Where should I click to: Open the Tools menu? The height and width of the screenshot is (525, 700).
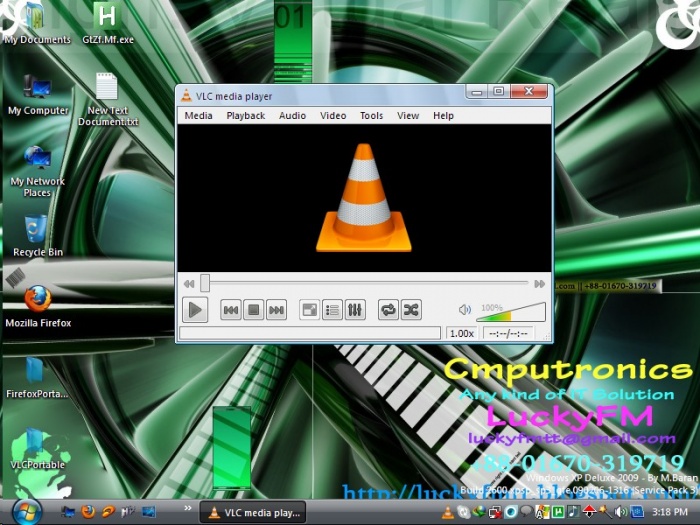[x=371, y=116]
